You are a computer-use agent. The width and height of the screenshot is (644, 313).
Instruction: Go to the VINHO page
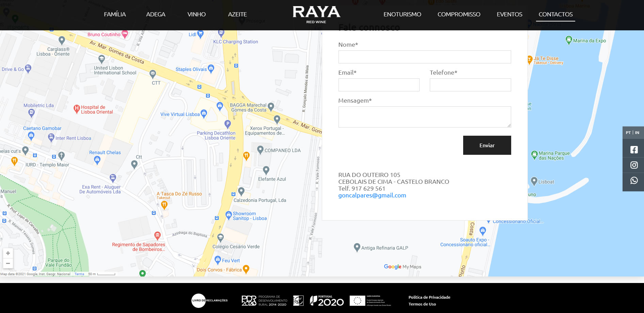pos(197,14)
